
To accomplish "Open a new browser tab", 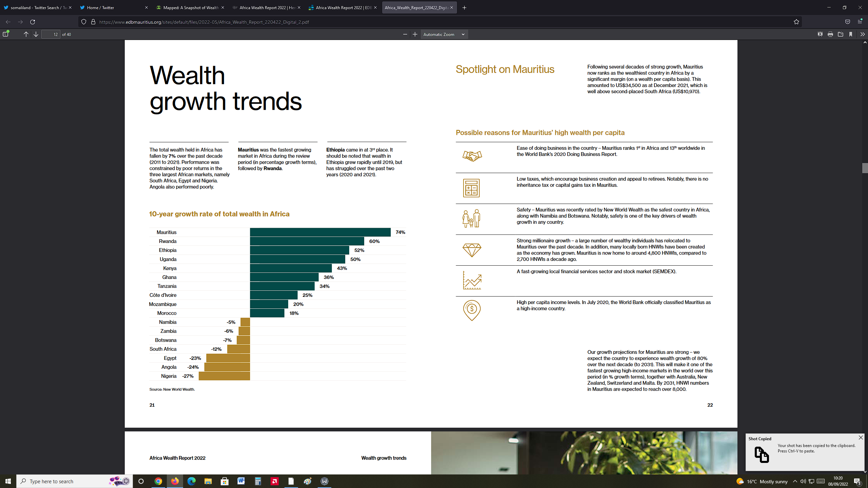I will tap(465, 7).
